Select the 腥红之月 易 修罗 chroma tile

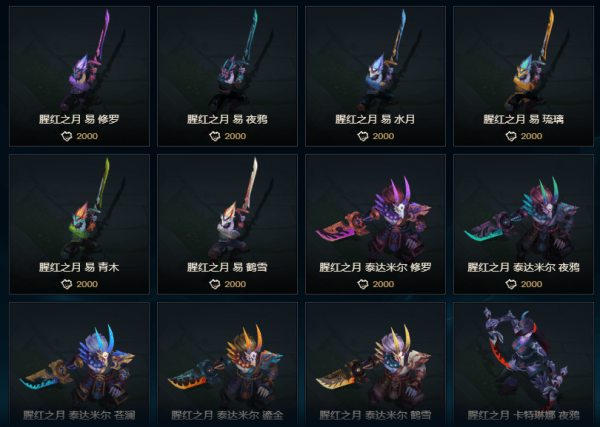(79, 76)
